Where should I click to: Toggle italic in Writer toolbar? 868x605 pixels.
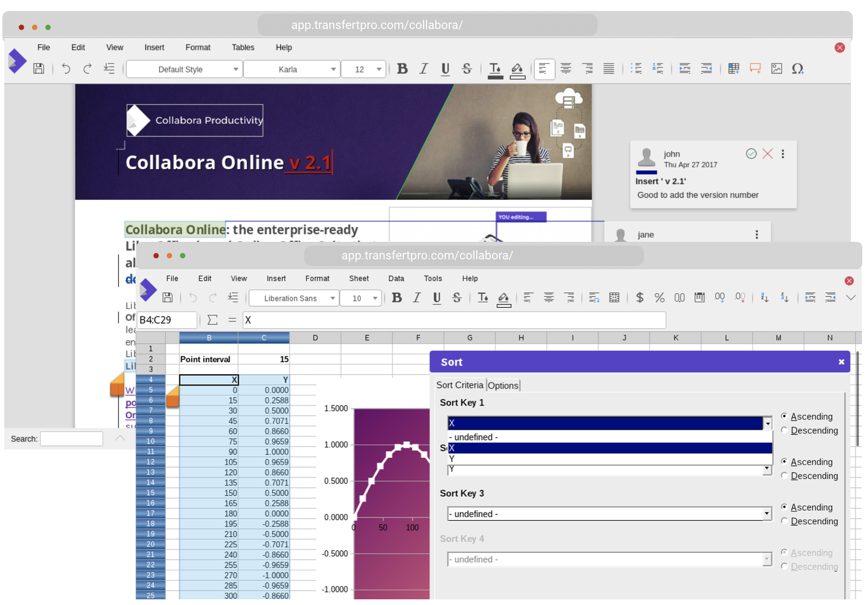424,69
